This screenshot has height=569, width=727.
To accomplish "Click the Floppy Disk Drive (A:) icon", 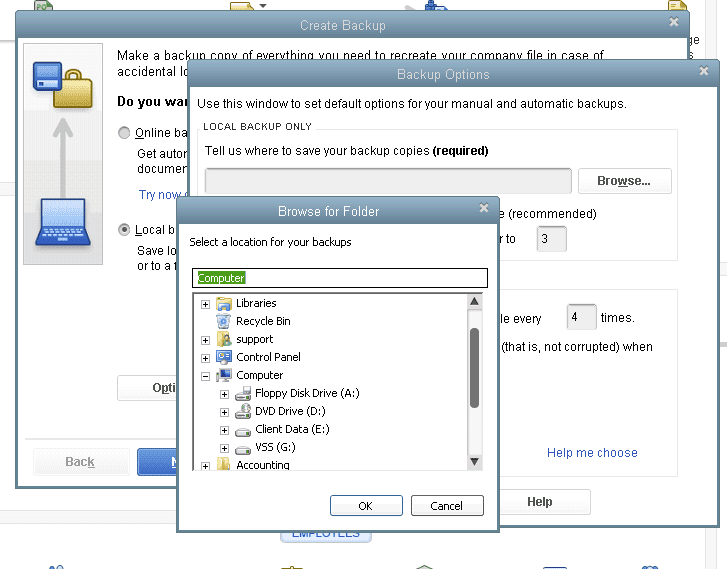I will (243, 394).
